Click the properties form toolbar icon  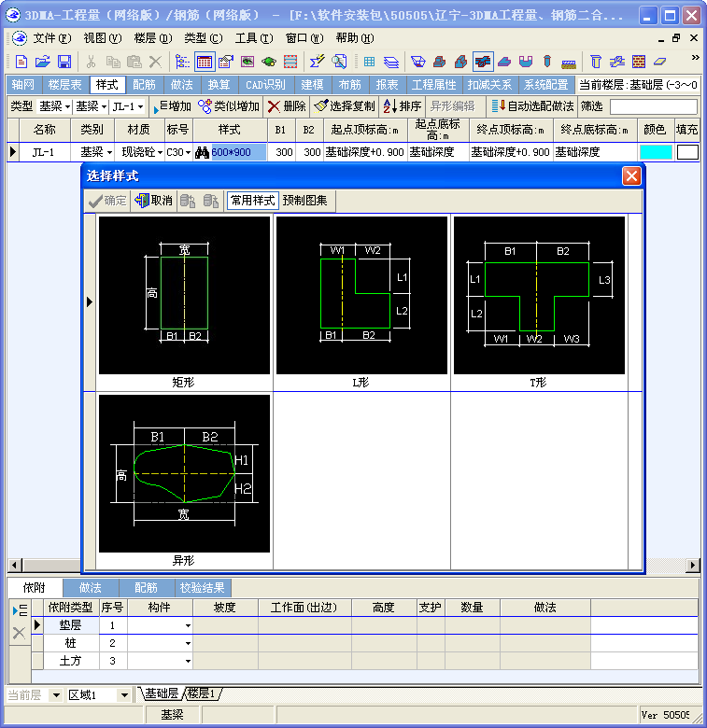pos(226,62)
